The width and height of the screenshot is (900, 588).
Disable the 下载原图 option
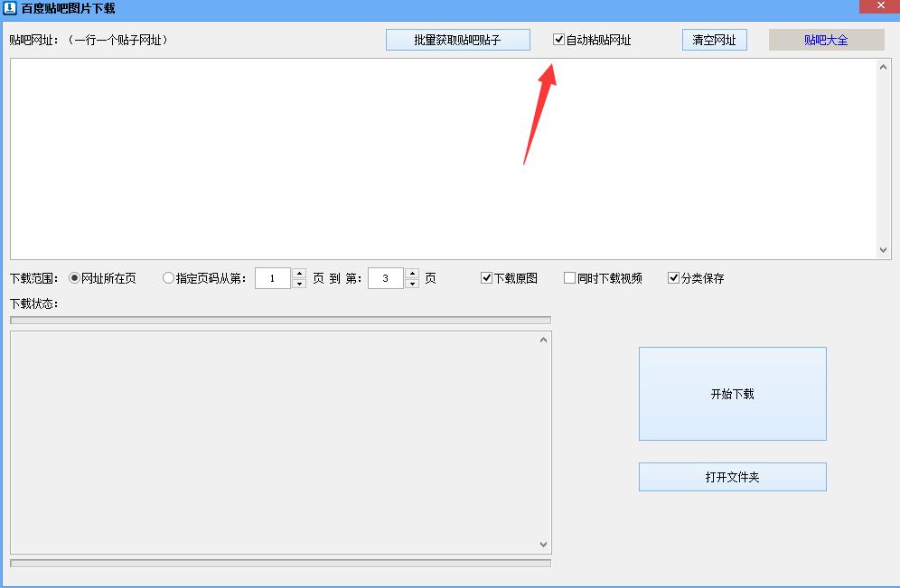(486, 278)
